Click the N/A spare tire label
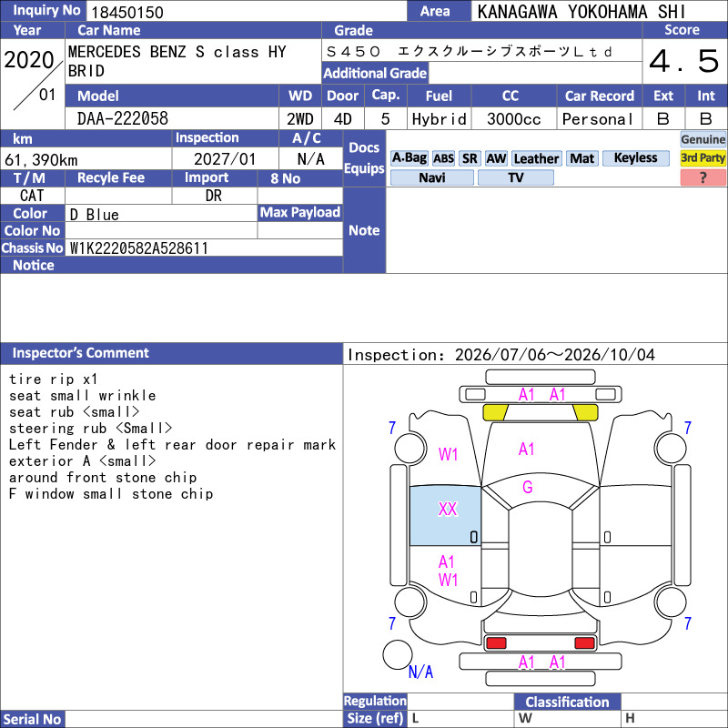Screen dimensions: 728x728 click(420, 672)
